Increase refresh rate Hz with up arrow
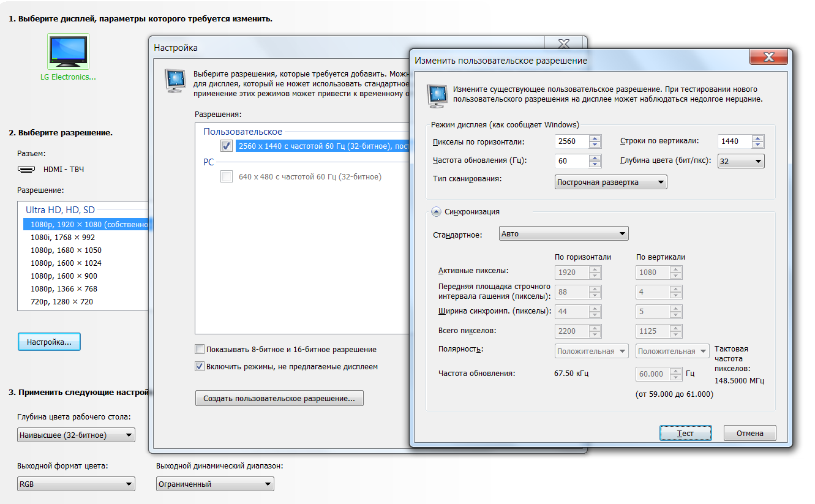 pyautogui.click(x=595, y=158)
